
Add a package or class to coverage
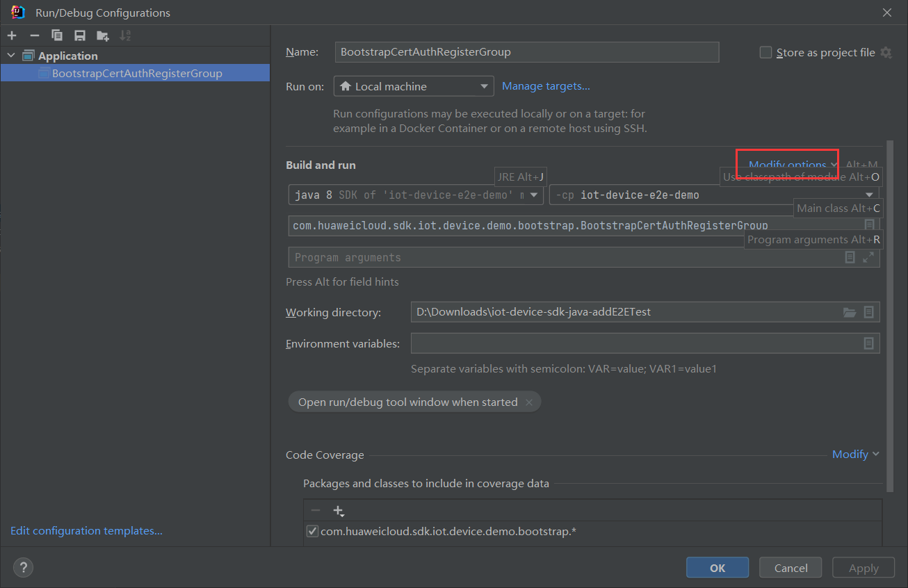pos(339,511)
